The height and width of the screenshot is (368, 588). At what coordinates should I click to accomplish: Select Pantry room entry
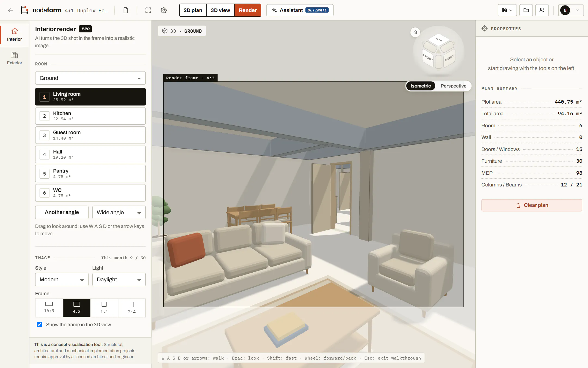tap(90, 174)
